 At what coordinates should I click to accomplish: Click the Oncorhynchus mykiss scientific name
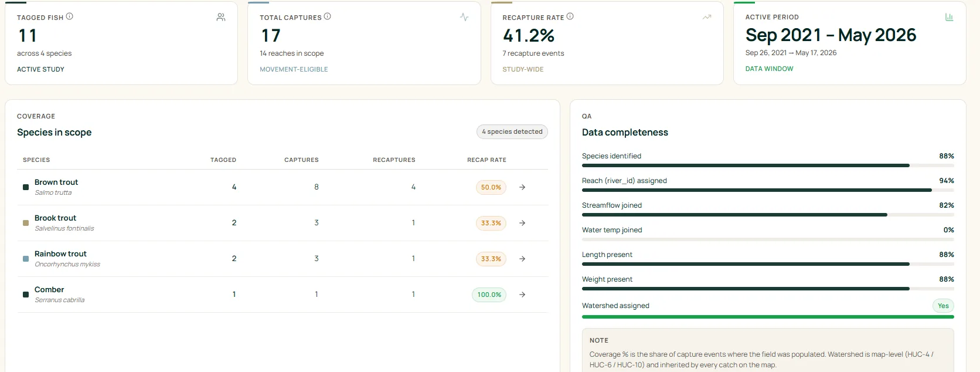tap(67, 265)
